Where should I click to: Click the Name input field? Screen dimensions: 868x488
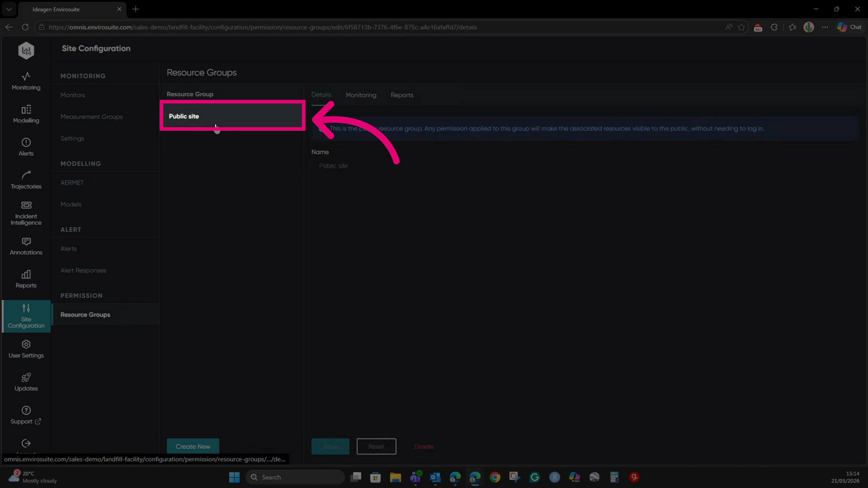584,166
